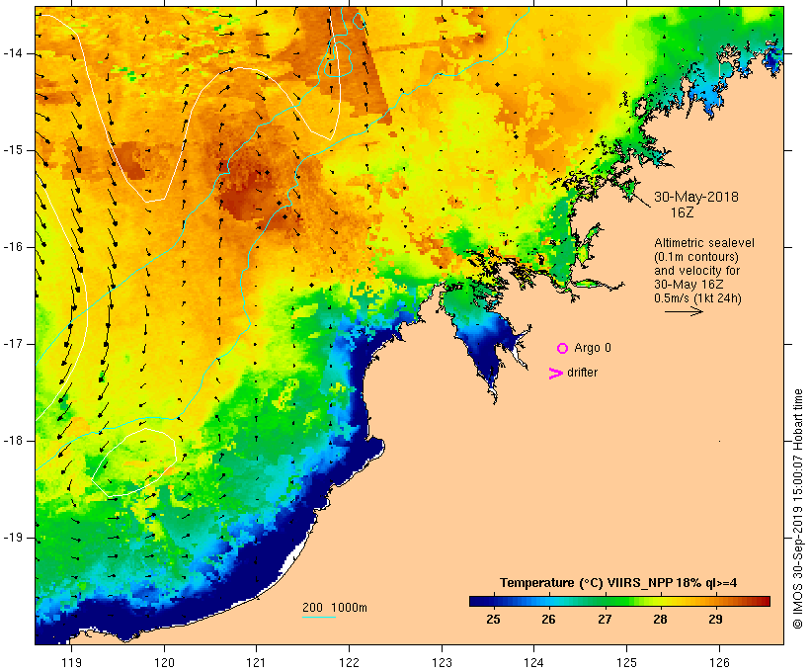
Task: Click the '123' longitude axis label
Action: pos(442,662)
